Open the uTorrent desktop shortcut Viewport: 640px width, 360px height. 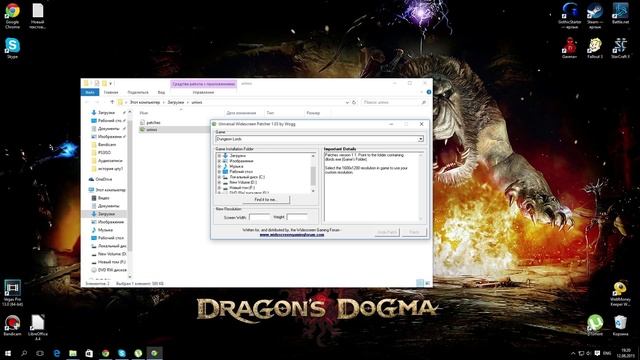pyautogui.click(x=595, y=325)
